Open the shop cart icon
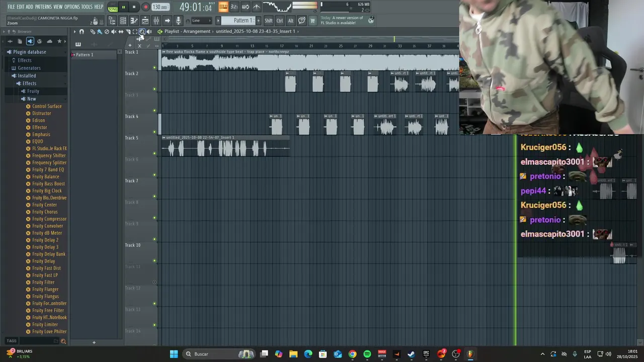 (312, 21)
